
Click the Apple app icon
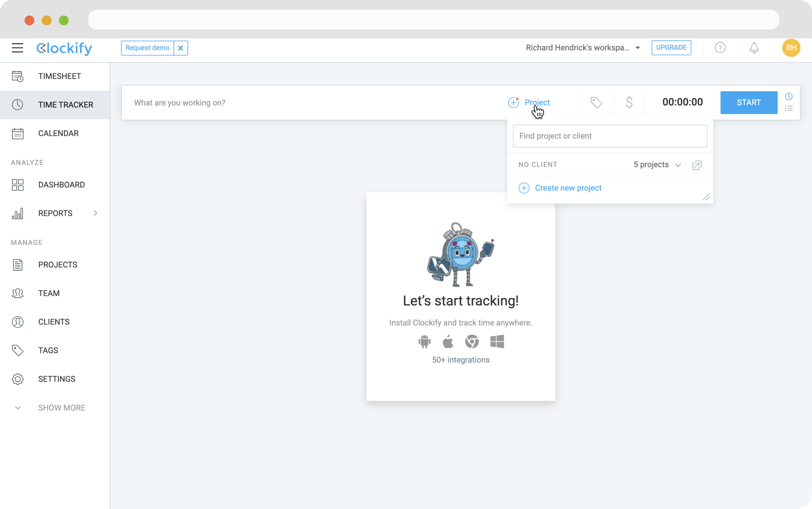448,342
